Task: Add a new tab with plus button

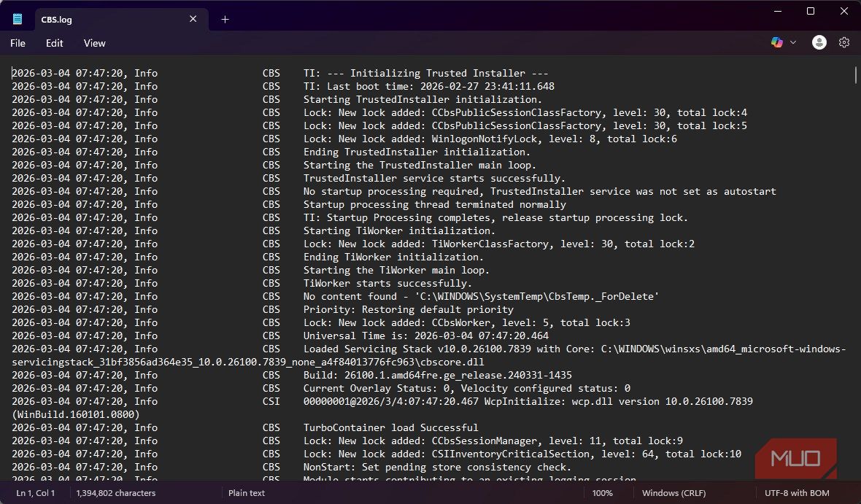Action: pos(225,19)
